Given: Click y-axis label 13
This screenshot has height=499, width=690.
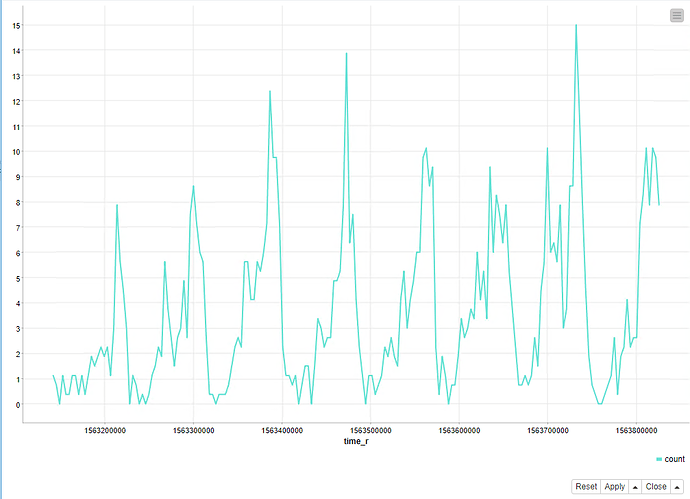Looking at the screenshot, I should pyautogui.click(x=16, y=77).
